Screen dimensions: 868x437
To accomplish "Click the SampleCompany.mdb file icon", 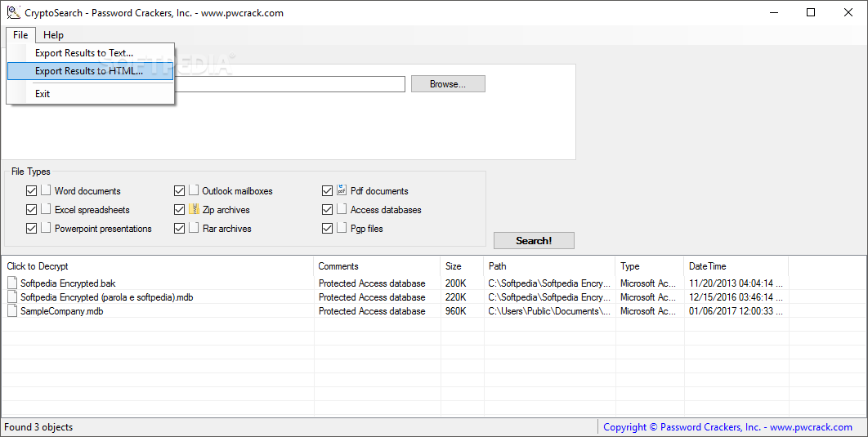I will tap(12, 311).
